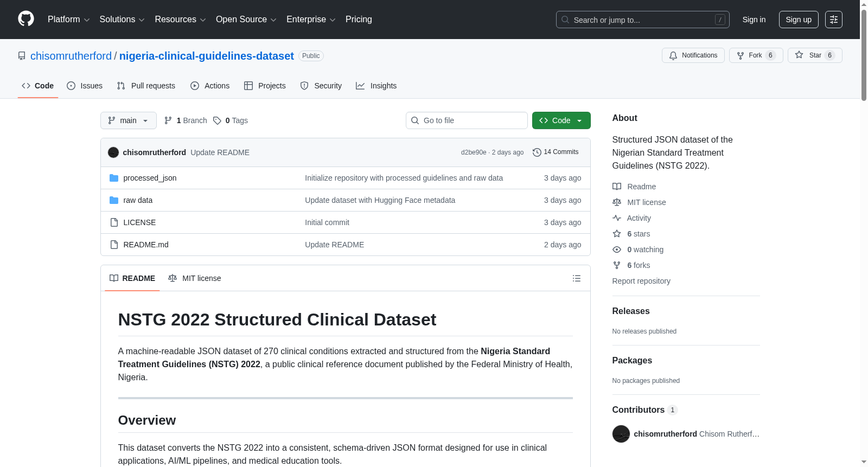
Task: Click the Sign in link
Action: click(754, 20)
